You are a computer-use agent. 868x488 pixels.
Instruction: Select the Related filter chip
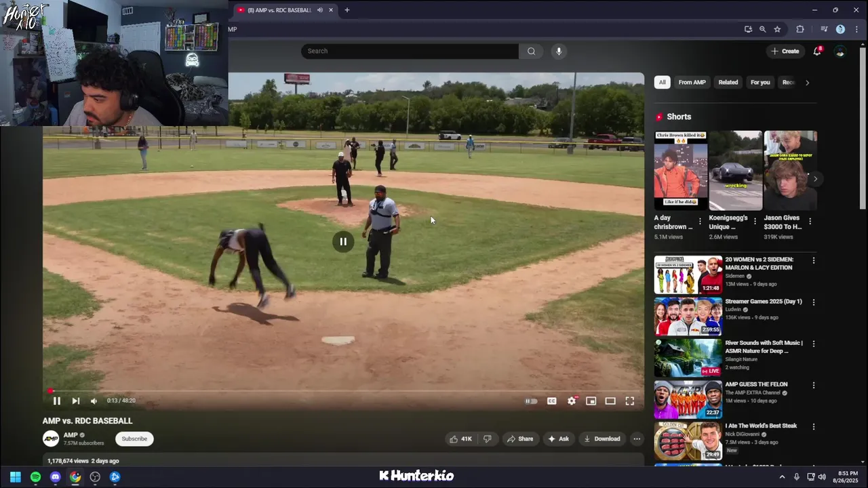728,83
